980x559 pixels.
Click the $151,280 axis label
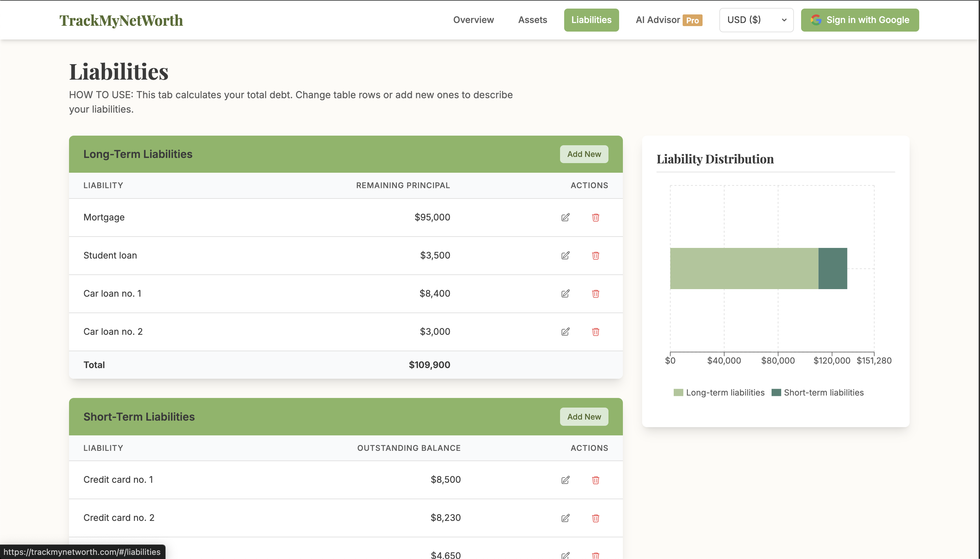pyautogui.click(x=874, y=361)
